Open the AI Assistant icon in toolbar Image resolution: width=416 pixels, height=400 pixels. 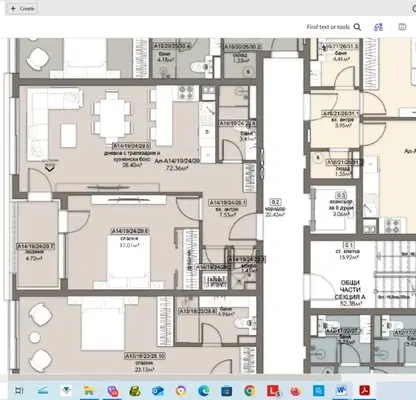[378, 27]
